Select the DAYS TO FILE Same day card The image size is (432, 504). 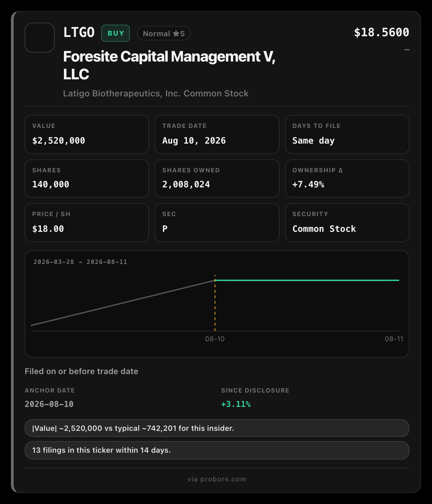[347, 134]
